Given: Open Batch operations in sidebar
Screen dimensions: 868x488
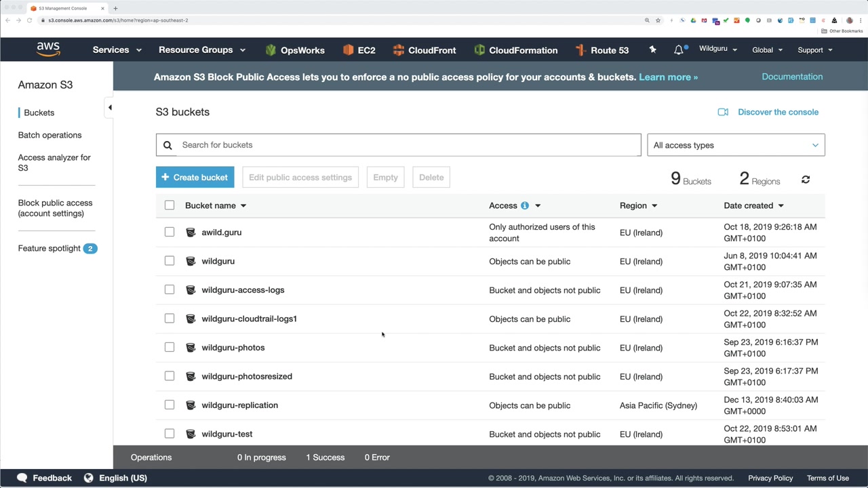Looking at the screenshot, I should [x=50, y=135].
